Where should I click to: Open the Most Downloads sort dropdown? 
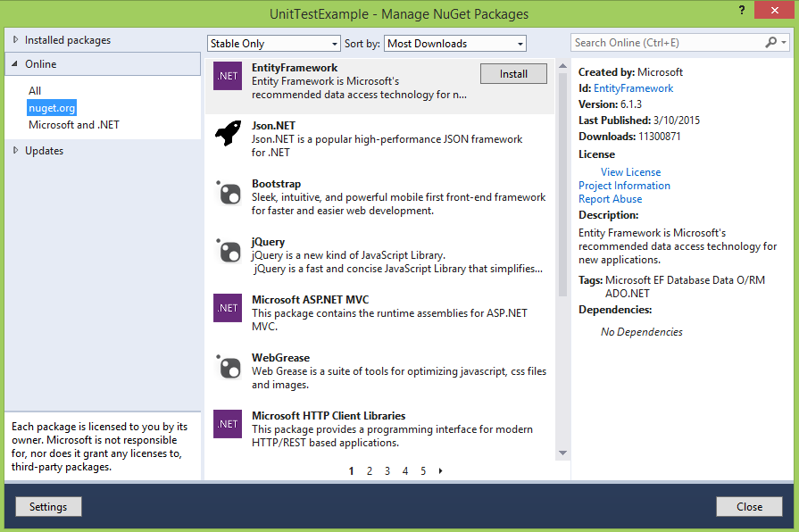455,44
